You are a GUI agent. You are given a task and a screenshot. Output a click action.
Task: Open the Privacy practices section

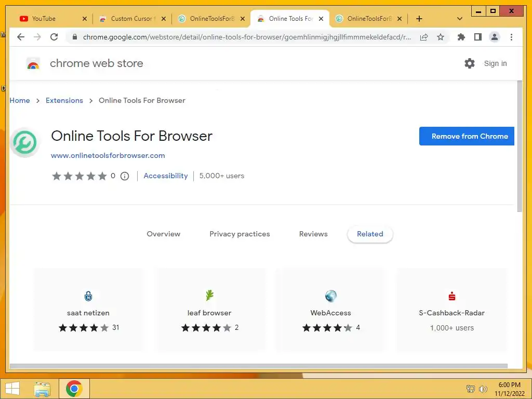240,234
